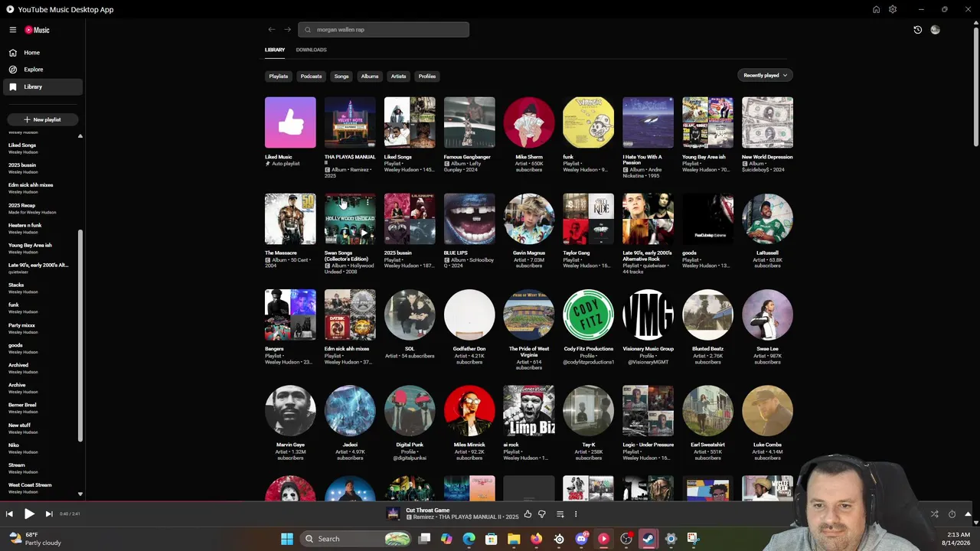
Task: Create a New playlist
Action: tap(42, 119)
